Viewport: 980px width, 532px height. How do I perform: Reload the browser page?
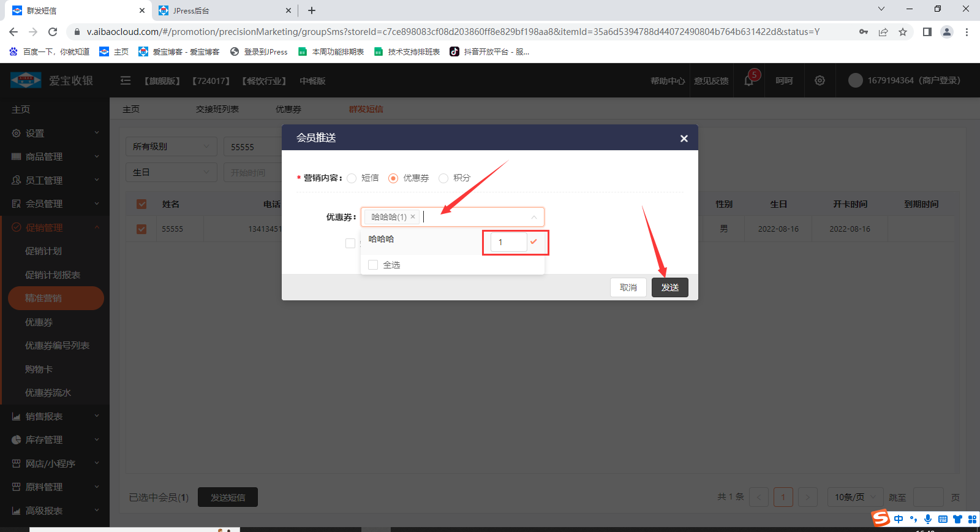(x=53, y=32)
